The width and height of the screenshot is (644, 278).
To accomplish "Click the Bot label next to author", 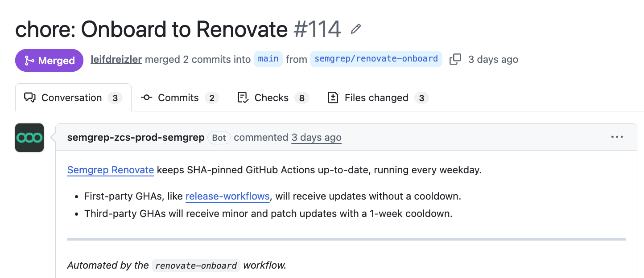I will click(219, 138).
